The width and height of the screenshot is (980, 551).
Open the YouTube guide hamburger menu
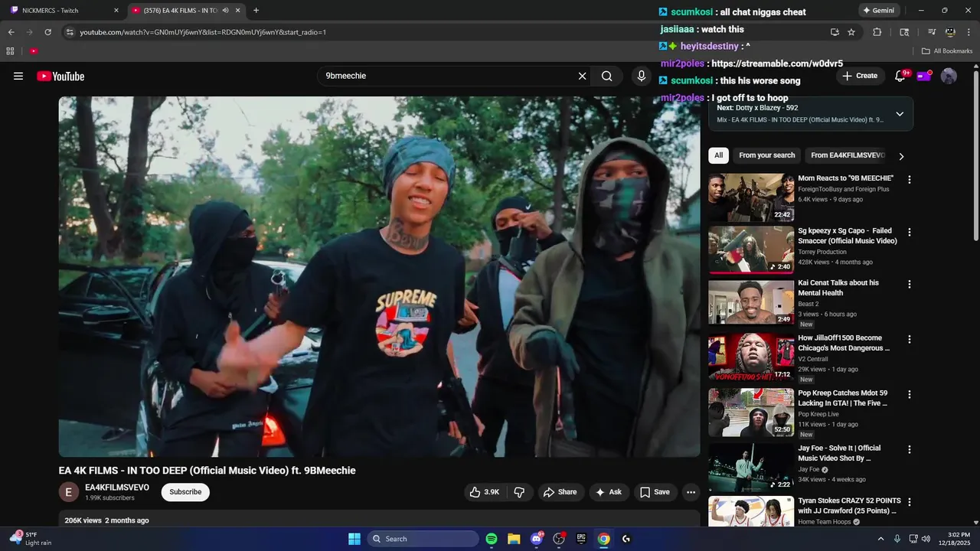click(x=18, y=76)
